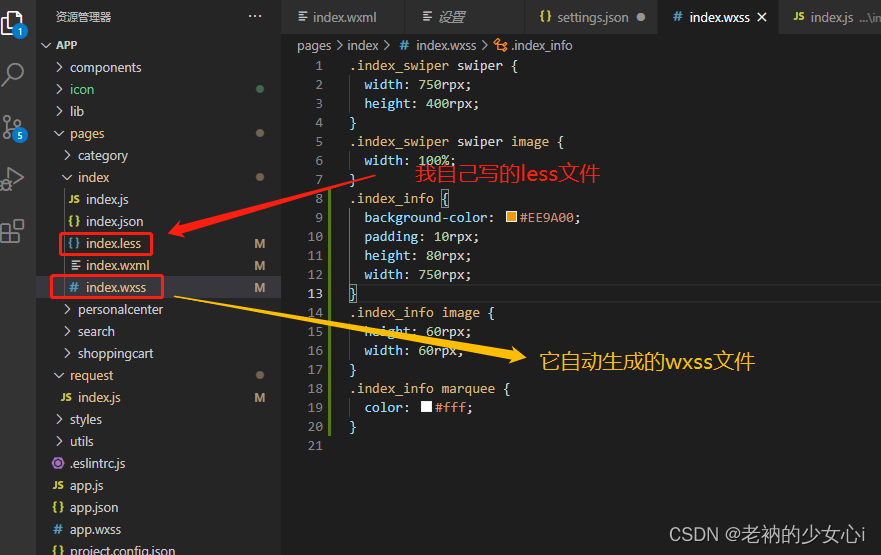Click the JS icon of index.js under the index folder
The height and width of the screenshot is (555, 881).
pos(74,199)
